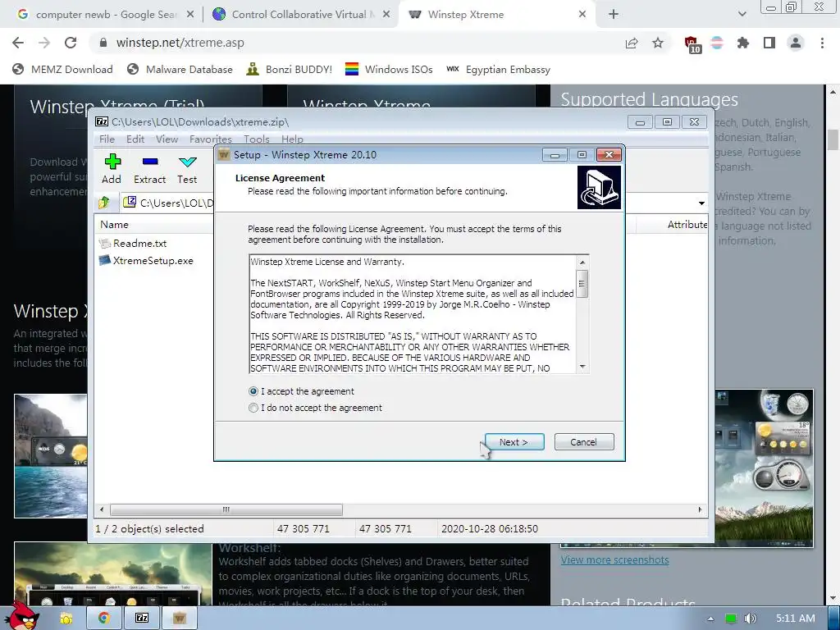Close the Control Collaborative Virtual tab
The image size is (840, 630).
[x=386, y=15]
